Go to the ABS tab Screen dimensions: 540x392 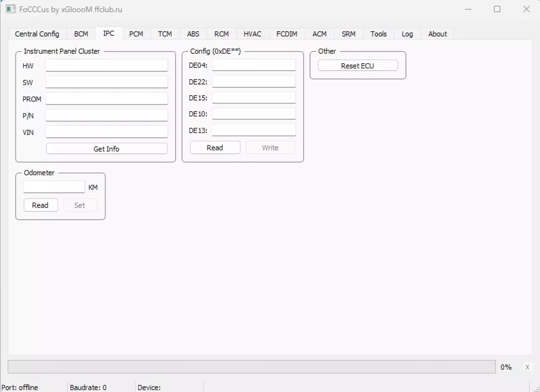(193, 34)
